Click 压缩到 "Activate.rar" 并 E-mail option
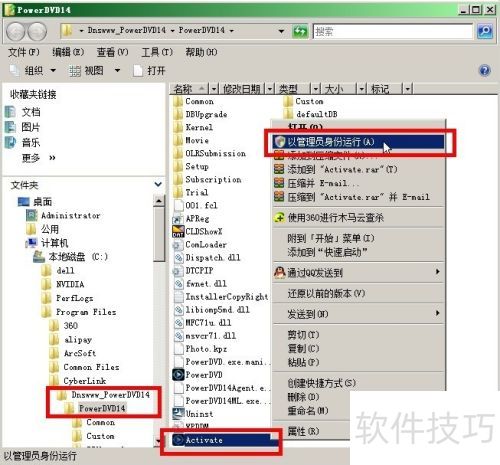This screenshot has height=465, width=500. point(359,197)
